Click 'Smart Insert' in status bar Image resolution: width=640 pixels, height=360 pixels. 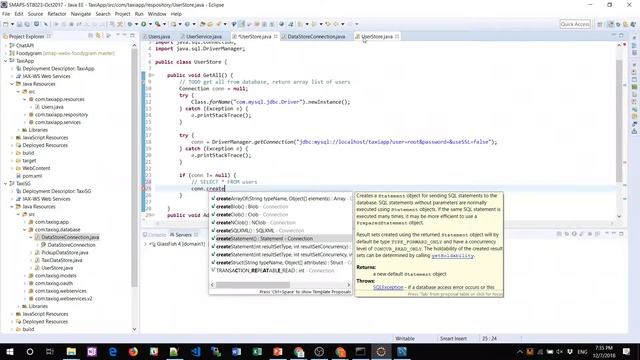coord(453,339)
